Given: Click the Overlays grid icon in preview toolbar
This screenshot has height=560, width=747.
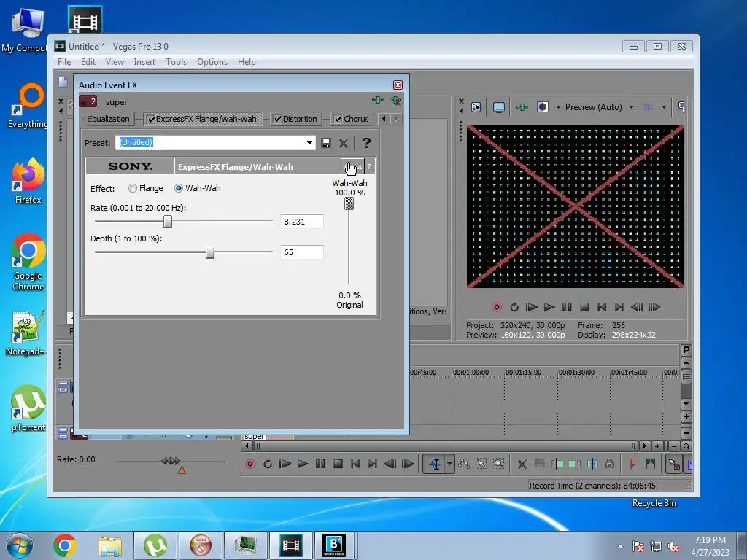Looking at the screenshot, I should 649,107.
